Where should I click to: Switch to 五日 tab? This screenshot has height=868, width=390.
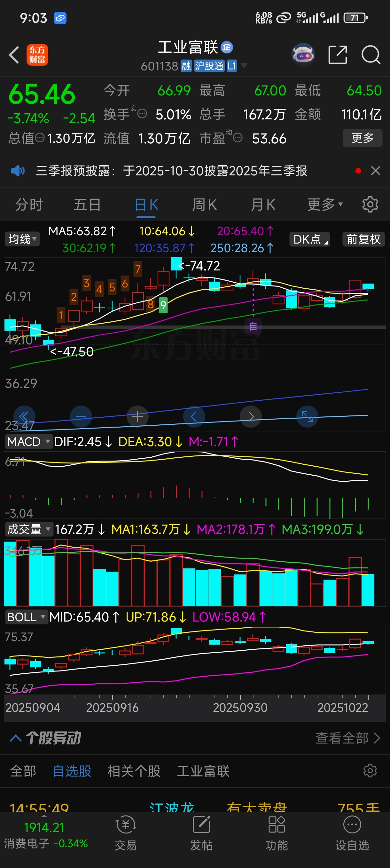87,205
